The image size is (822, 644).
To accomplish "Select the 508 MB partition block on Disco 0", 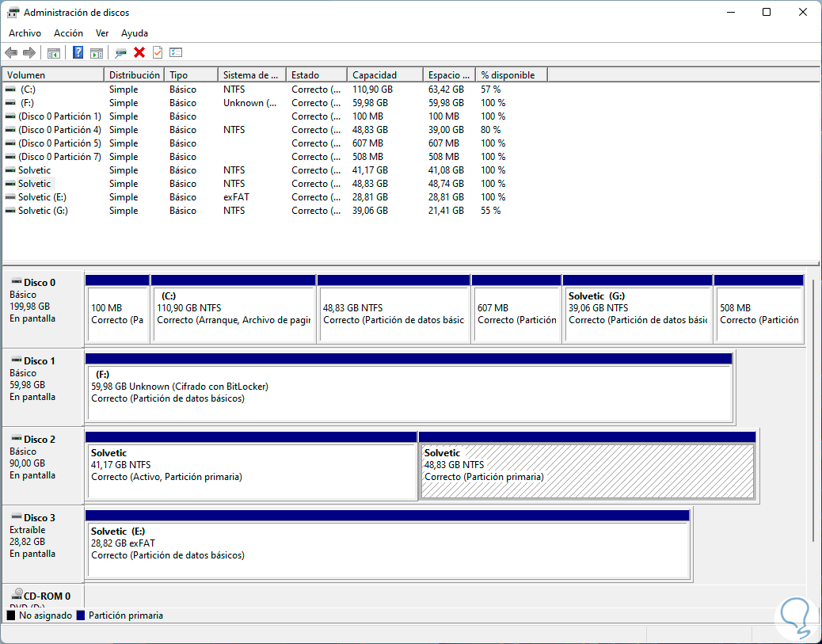I will [759, 309].
